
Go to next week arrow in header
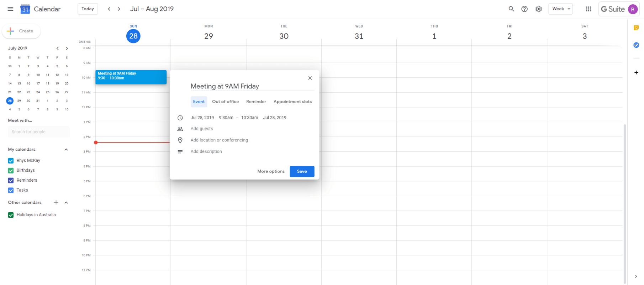point(119,9)
